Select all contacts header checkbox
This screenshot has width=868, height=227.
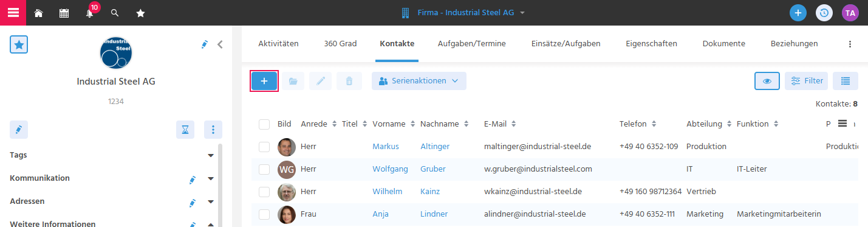[x=264, y=124]
